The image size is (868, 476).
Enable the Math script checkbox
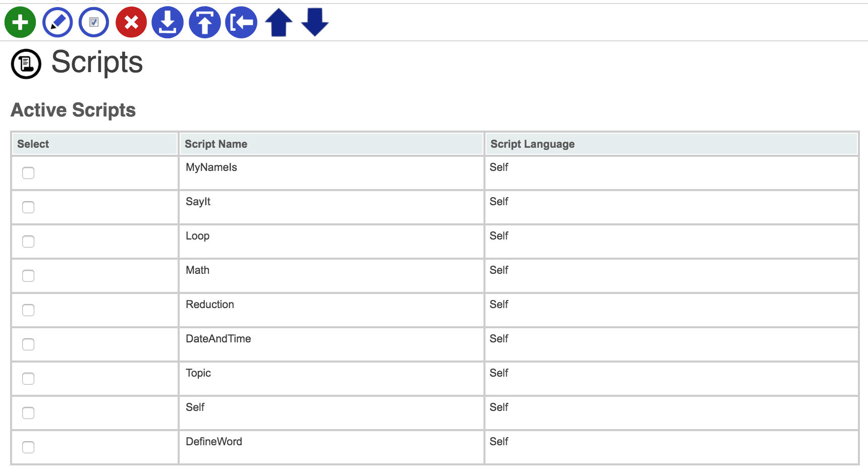point(28,276)
